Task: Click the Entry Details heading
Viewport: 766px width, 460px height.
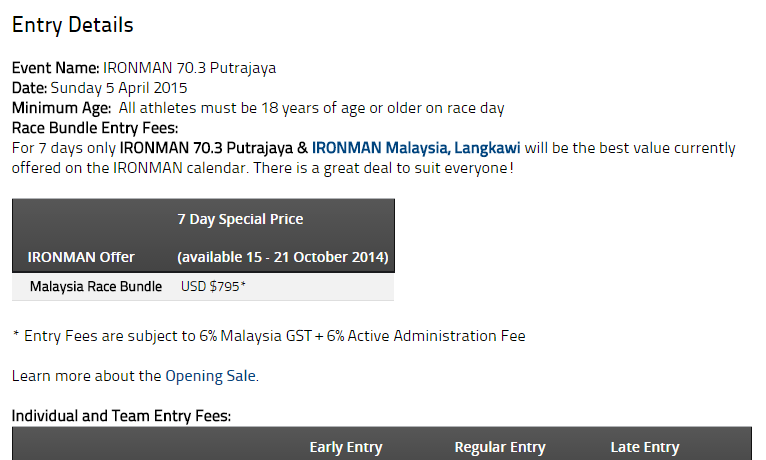Action: 72,25
